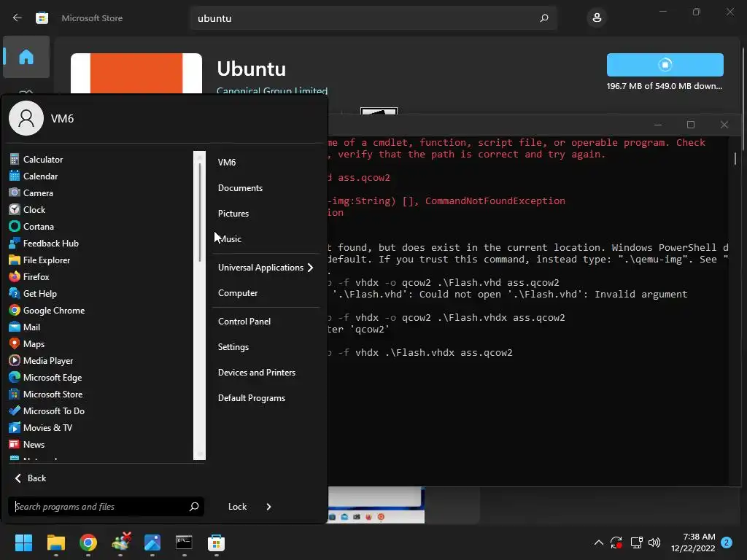Click the start menu search magnifier icon
This screenshot has height=560, width=747.
tap(194, 507)
